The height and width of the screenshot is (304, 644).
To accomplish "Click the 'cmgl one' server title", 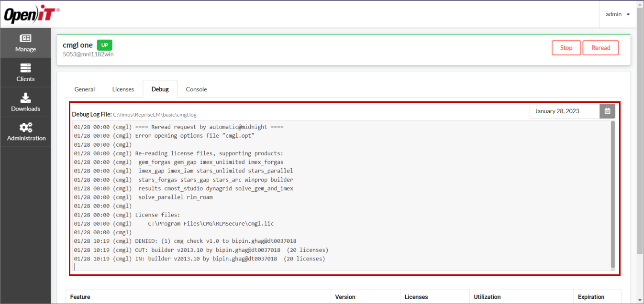I will click(78, 45).
